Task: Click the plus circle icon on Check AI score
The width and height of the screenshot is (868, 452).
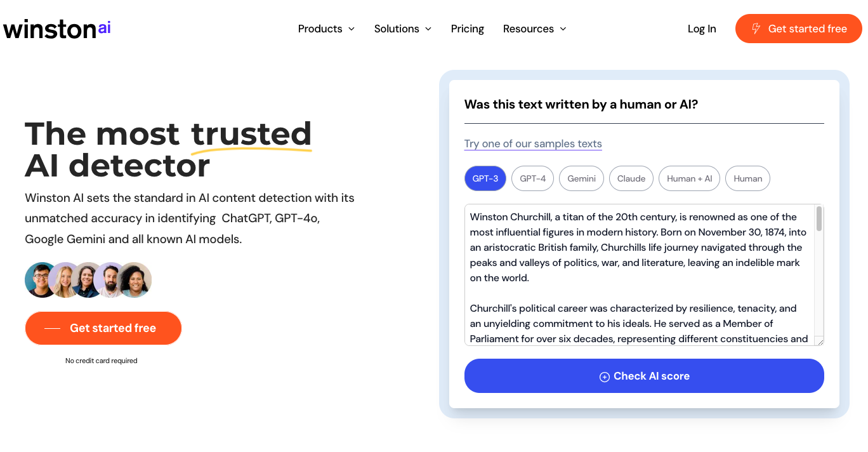Action: click(605, 376)
